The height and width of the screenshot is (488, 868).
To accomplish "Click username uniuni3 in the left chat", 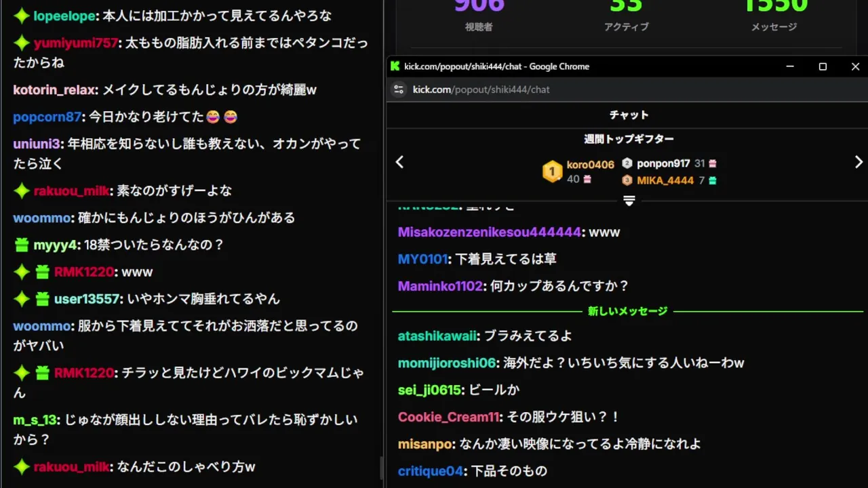I will tap(37, 144).
